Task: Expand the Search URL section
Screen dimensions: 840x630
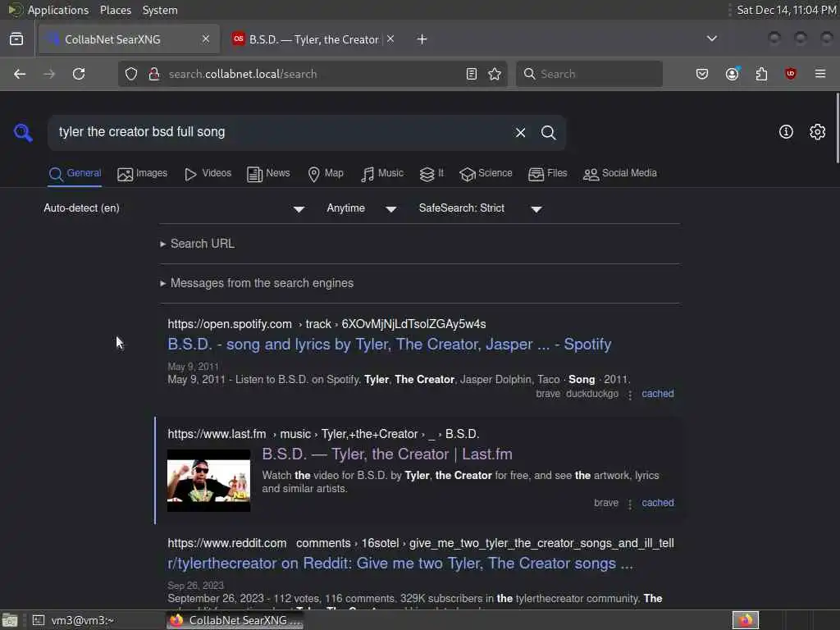Action: (x=198, y=244)
